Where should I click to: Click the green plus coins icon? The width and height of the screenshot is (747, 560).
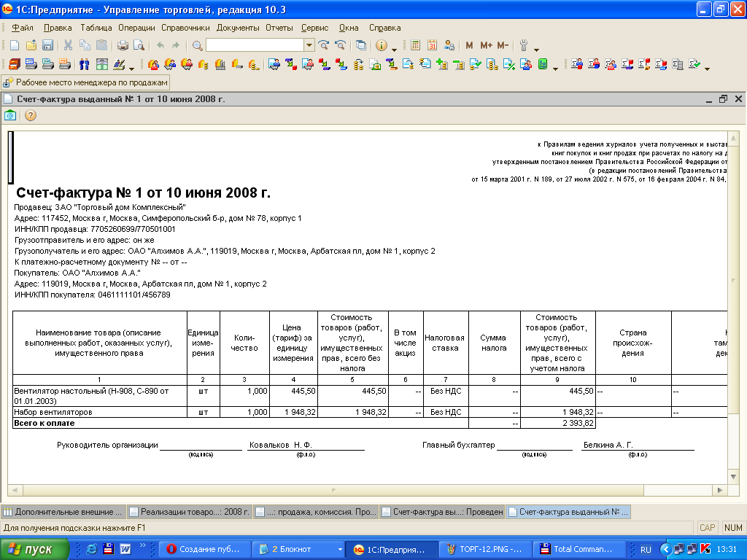(441, 64)
